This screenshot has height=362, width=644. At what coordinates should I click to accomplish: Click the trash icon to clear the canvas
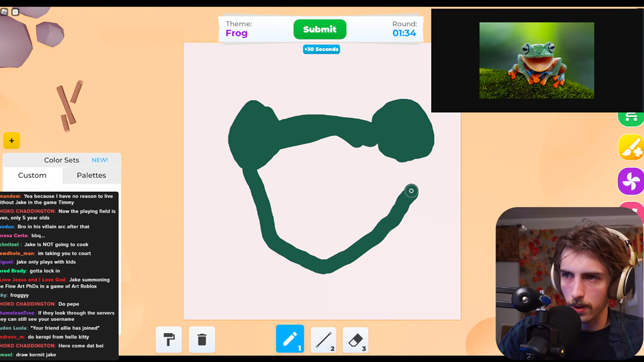tap(202, 339)
